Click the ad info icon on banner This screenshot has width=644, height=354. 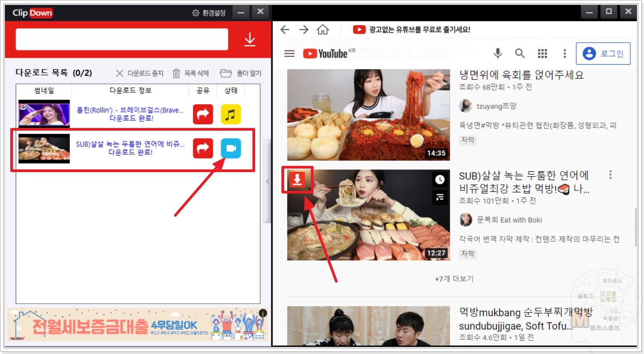point(264,313)
